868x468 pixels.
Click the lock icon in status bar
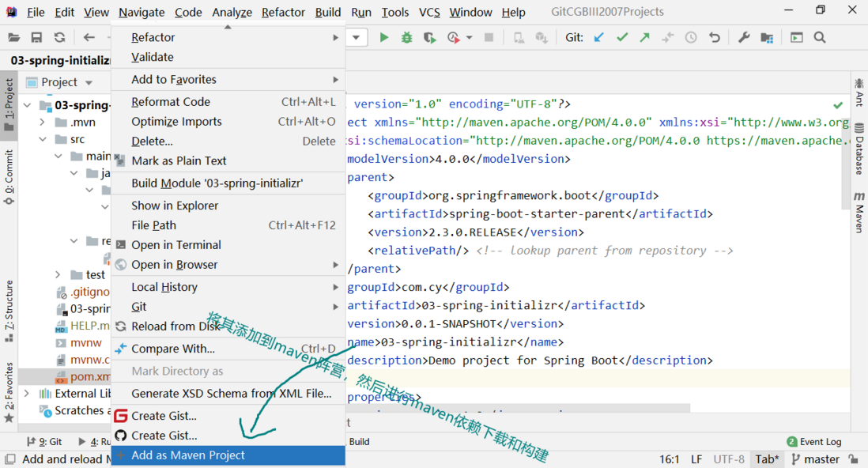pos(854,459)
